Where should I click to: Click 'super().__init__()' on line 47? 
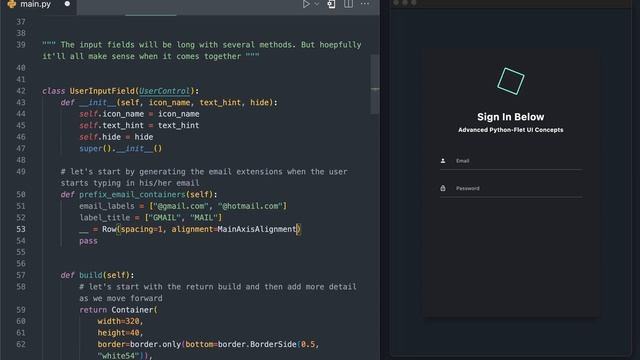click(x=120, y=149)
